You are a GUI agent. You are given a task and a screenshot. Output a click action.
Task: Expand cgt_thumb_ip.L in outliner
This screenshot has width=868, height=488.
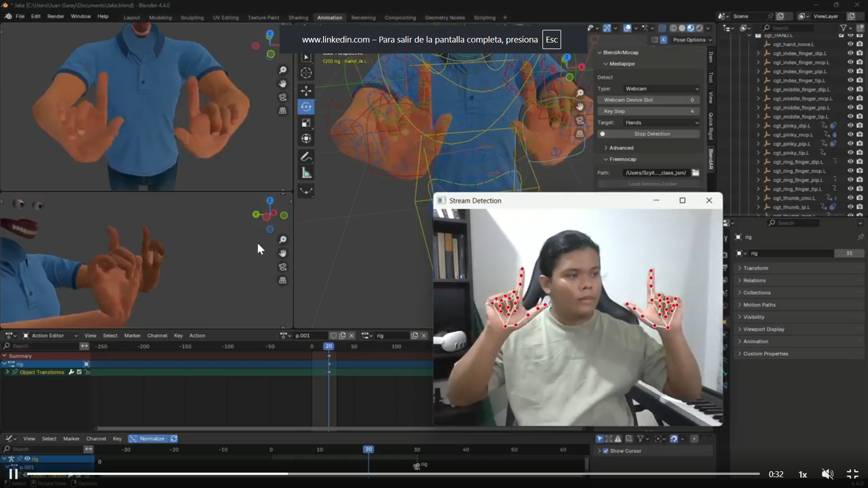tap(758, 207)
